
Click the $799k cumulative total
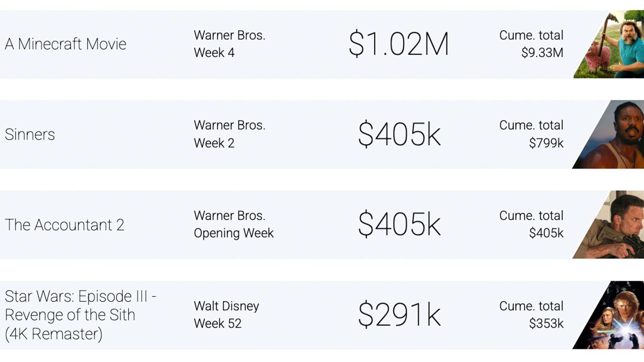coord(546,143)
